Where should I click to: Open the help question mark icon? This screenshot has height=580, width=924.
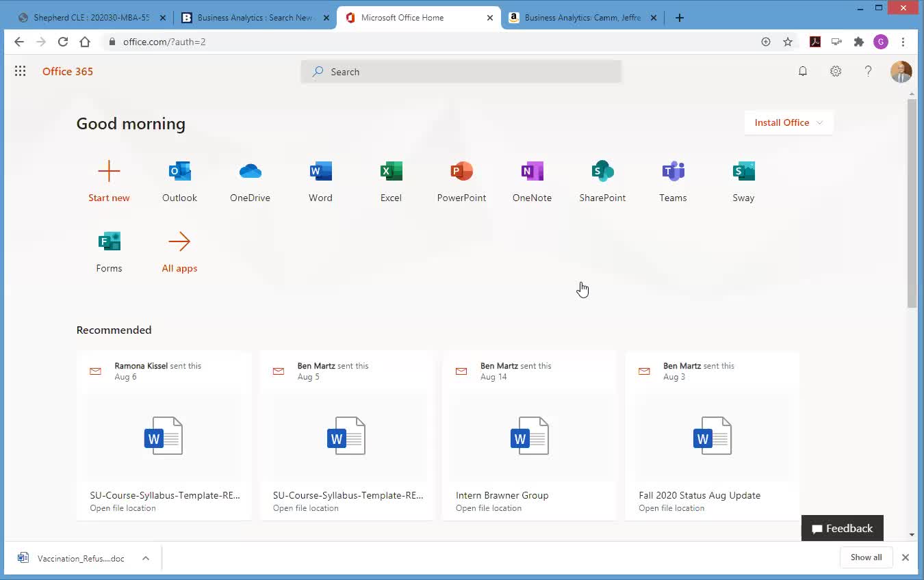click(868, 71)
